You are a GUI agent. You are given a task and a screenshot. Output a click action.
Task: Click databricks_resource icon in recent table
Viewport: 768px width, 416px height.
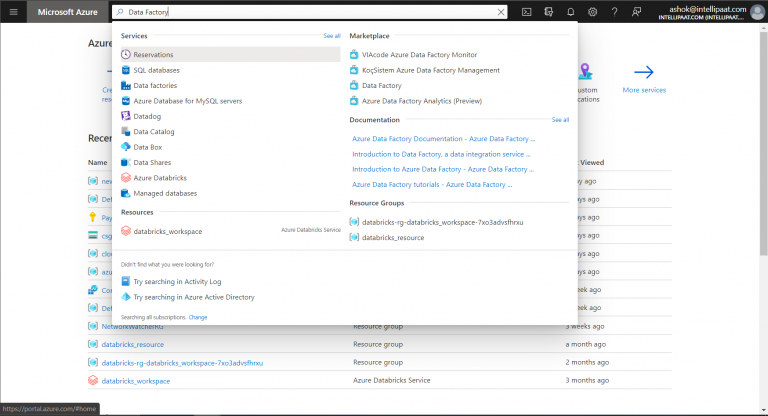point(93,344)
